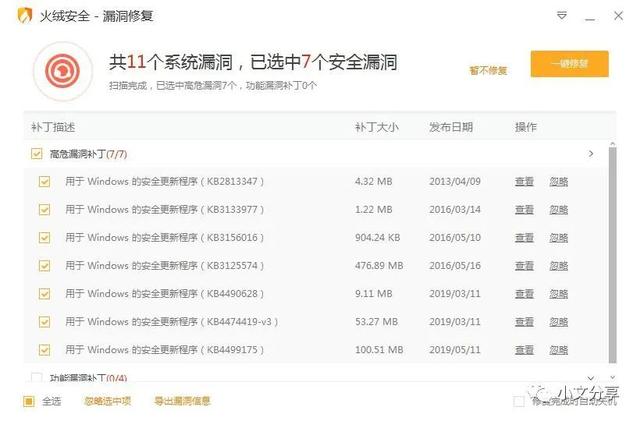Toggle the KB4499175 update checkbox

[x=44, y=350]
